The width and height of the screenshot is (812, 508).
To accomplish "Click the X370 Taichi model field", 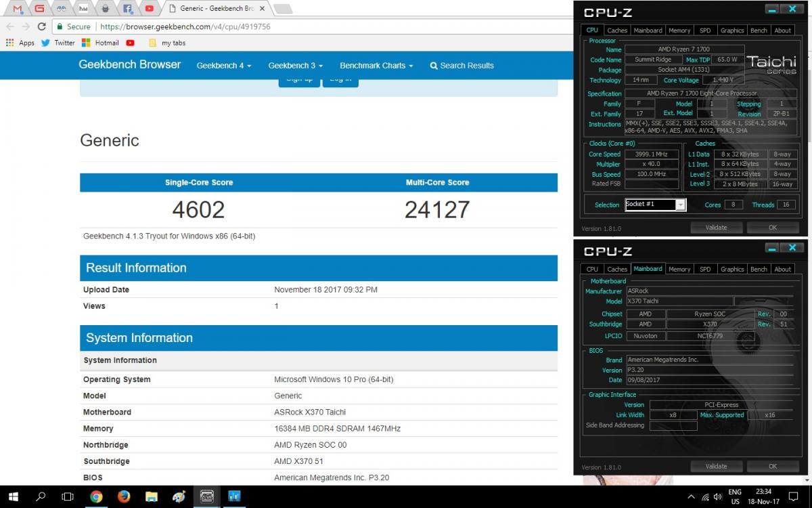I will (x=679, y=301).
